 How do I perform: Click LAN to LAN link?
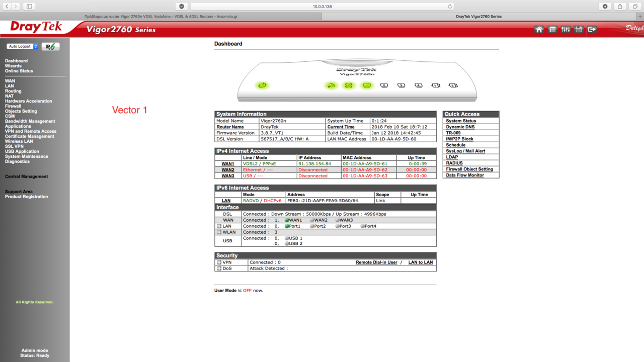[421, 262]
